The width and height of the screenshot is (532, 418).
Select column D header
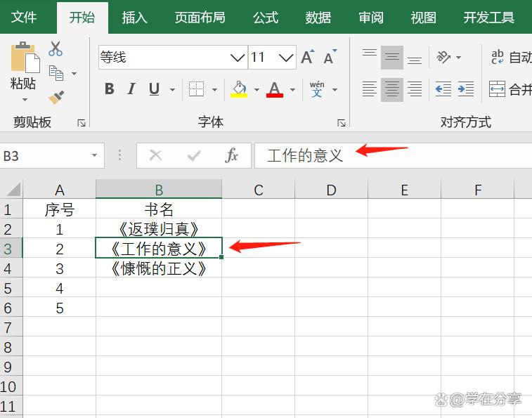332,189
